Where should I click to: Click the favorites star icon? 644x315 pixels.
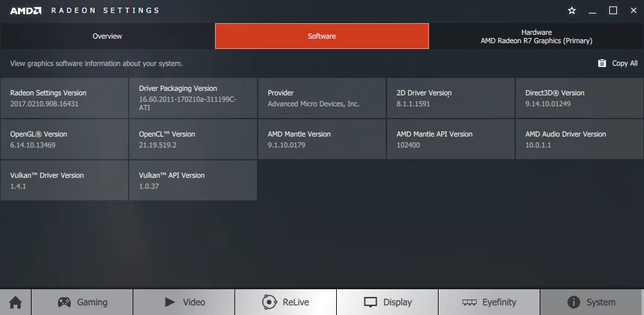572,11
